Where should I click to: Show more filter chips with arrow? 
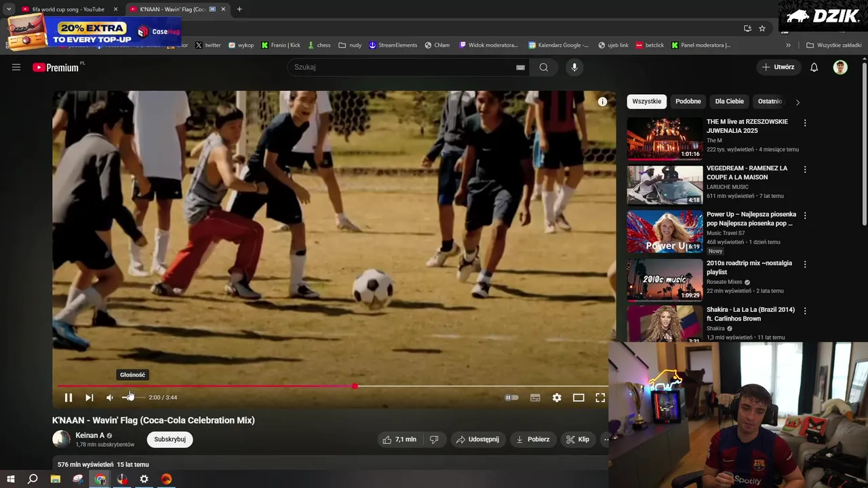pos(797,102)
